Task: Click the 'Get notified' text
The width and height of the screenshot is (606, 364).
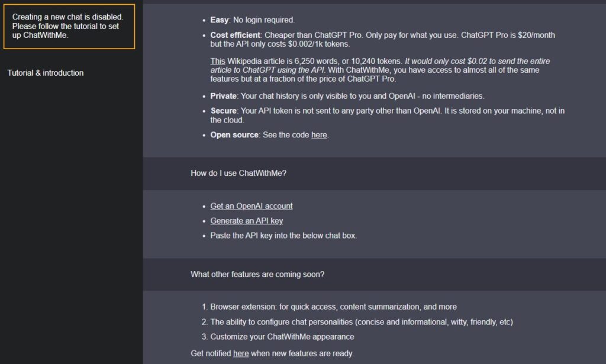Action: pos(211,353)
